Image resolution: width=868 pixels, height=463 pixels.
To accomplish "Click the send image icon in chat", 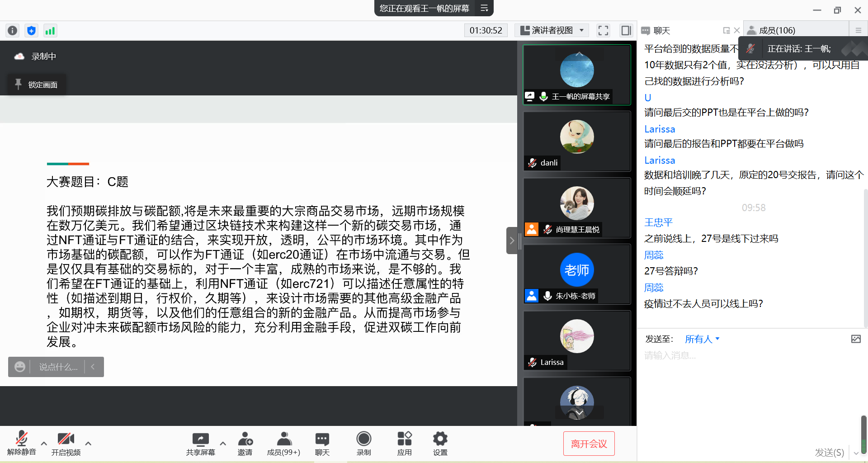I will click(x=856, y=339).
